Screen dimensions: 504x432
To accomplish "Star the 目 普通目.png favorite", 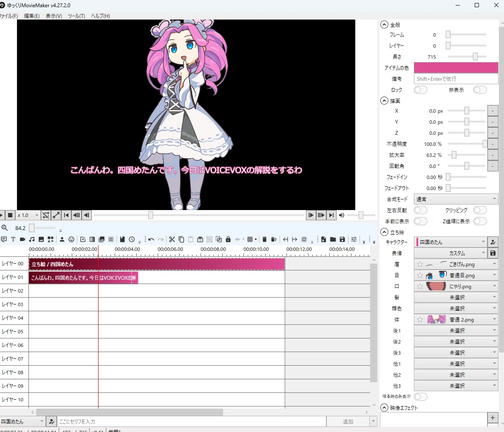I will pyautogui.click(x=420, y=276).
